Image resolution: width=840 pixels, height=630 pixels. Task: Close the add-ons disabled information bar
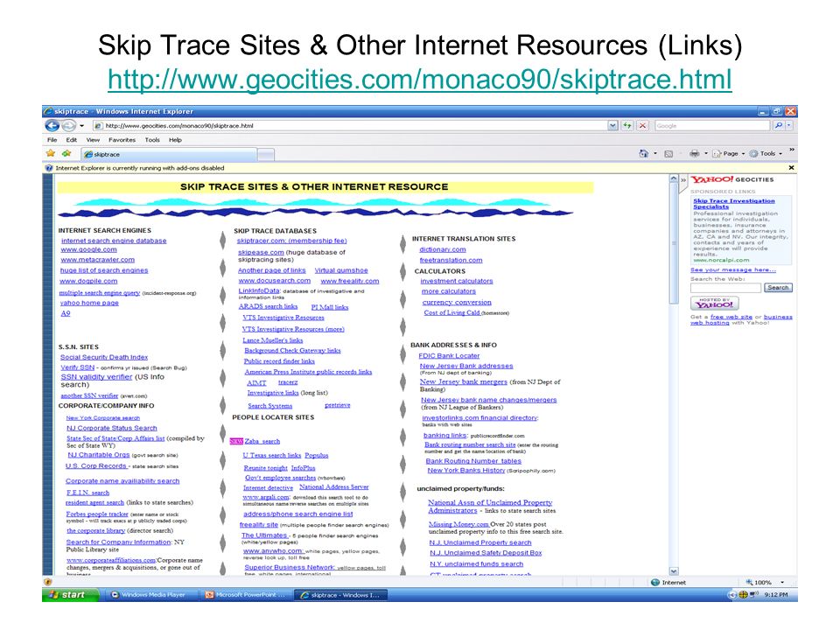(791, 168)
